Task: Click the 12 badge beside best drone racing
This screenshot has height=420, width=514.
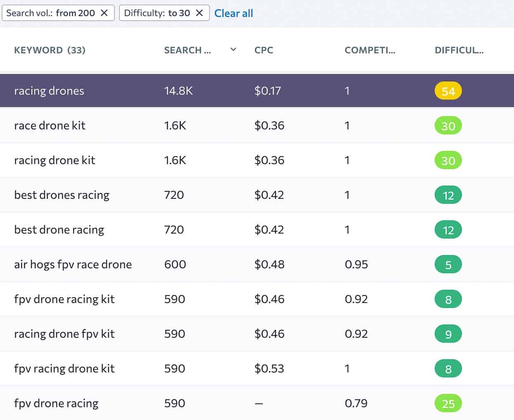Action: pos(448,229)
